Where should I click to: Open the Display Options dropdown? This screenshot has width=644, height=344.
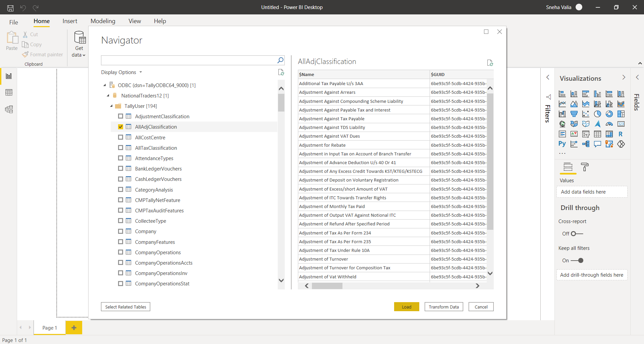[x=122, y=72]
